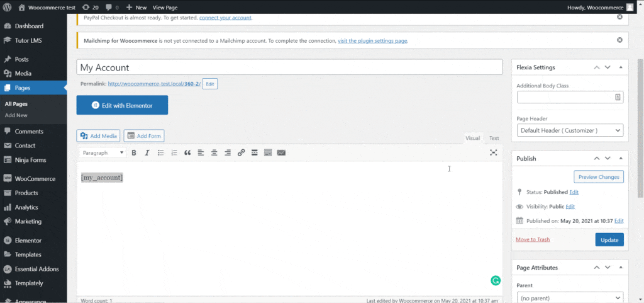Toggle italic formatting

click(x=147, y=152)
